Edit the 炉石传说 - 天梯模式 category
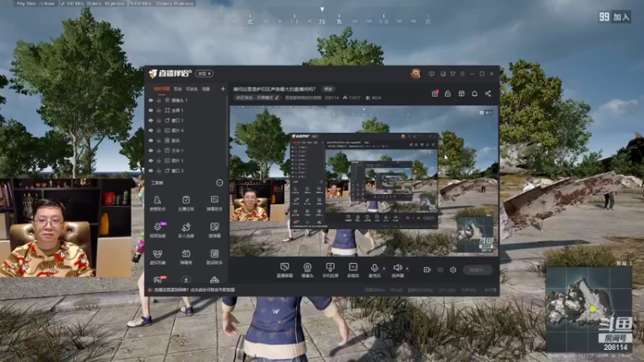This screenshot has height=362, width=644. (x=258, y=97)
